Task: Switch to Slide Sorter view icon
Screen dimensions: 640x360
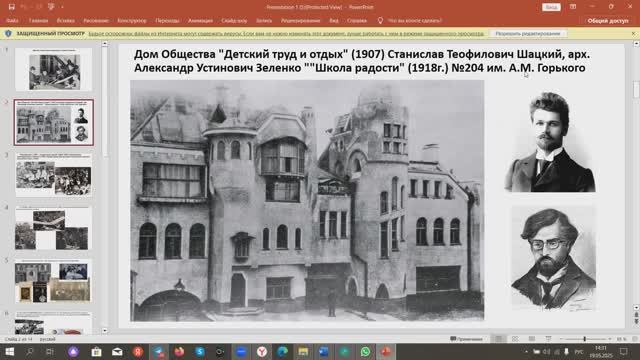Action: coord(515,339)
